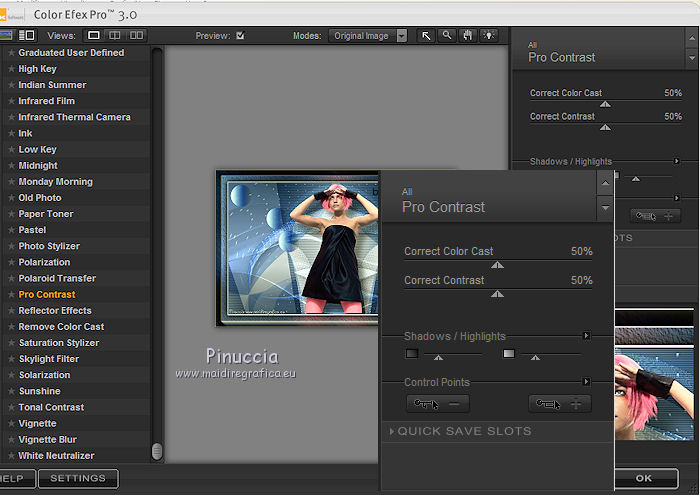Click star beside White Neutralizer filter

(x=11, y=455)
